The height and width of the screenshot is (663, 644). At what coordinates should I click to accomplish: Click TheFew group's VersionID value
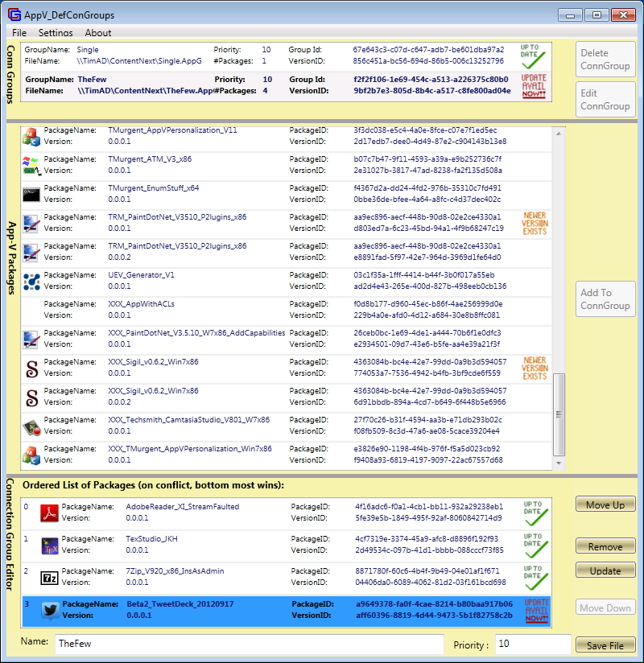coord(432,90)
